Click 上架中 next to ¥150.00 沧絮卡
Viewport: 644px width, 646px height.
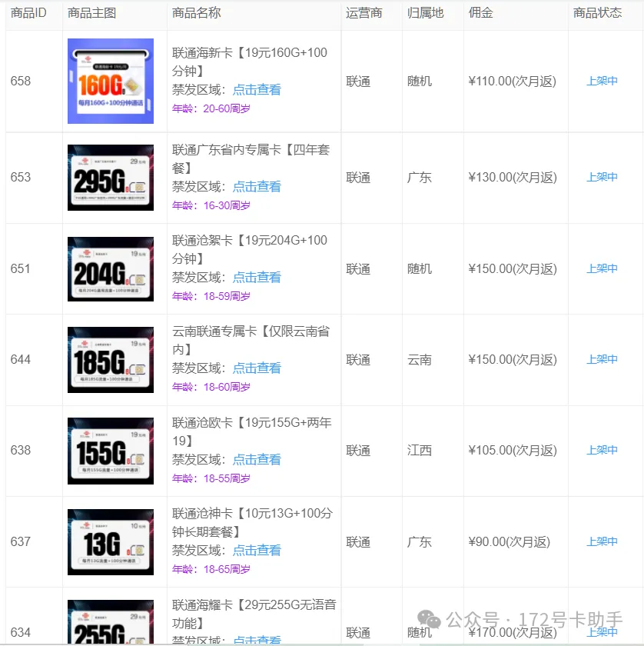pos(601,269)
